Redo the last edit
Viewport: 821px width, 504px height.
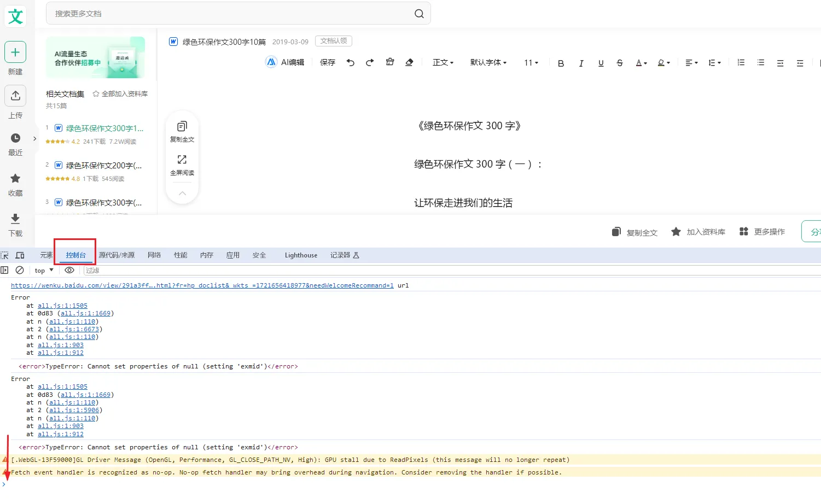pos(370,62)
